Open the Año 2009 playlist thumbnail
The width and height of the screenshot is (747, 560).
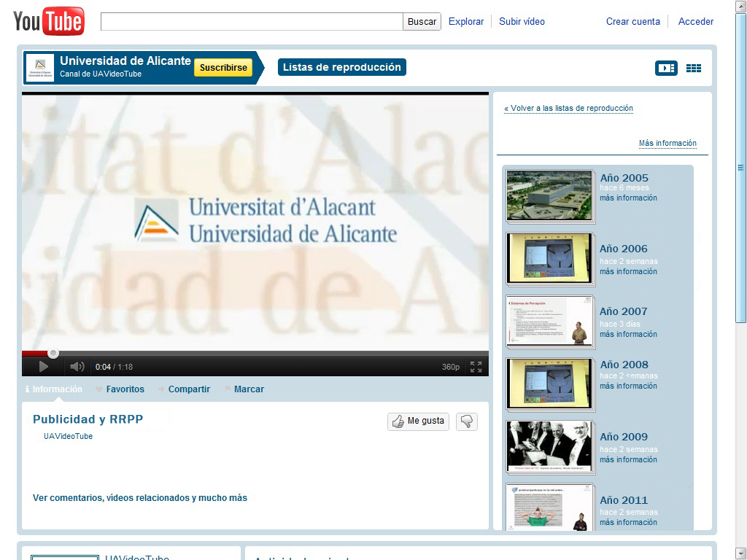550,447
